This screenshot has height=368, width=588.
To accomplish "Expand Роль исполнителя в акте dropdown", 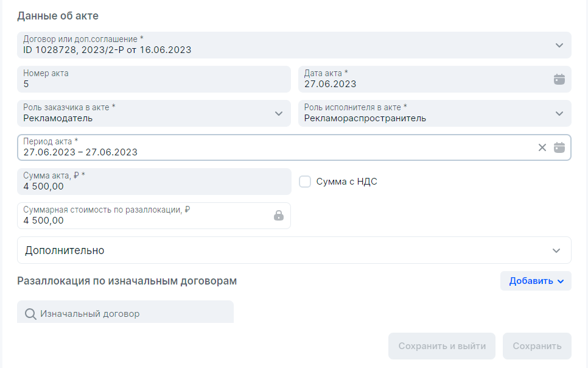I will (559, 113).
